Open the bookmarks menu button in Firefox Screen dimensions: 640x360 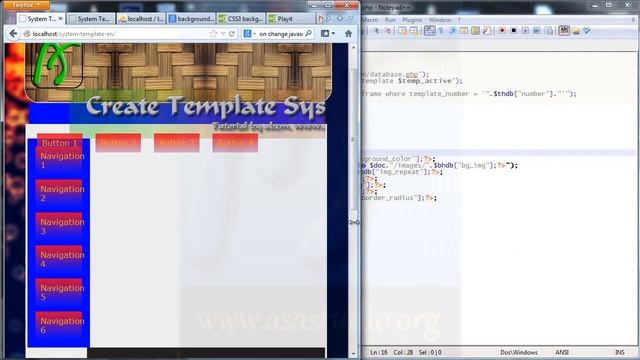coord(327,33)
